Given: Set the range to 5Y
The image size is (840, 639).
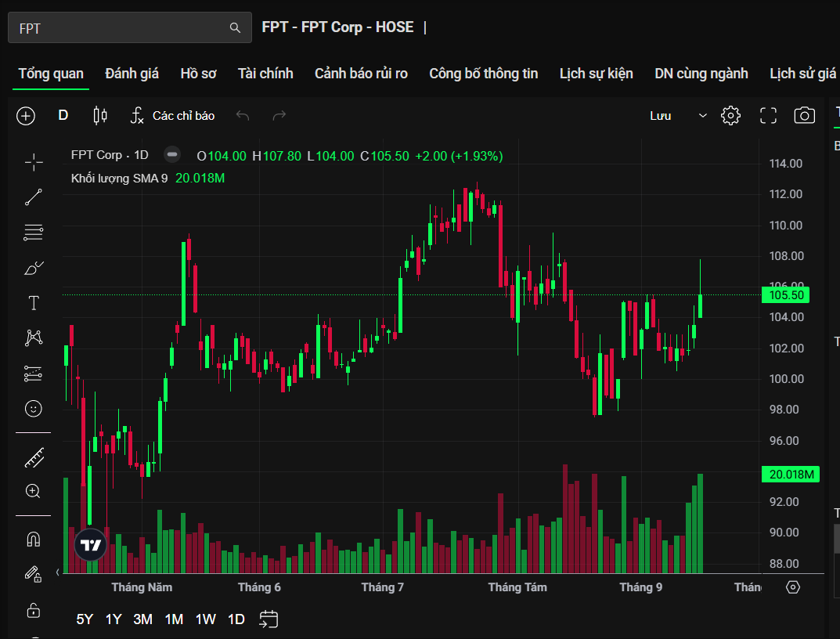Looking at the screenshot, I should point(85,619).
